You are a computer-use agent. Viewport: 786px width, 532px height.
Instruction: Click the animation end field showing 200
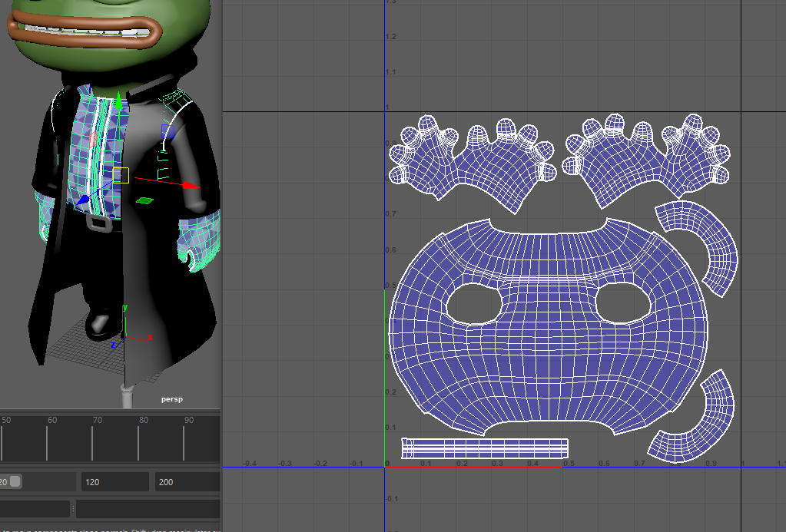click(188, 482)
